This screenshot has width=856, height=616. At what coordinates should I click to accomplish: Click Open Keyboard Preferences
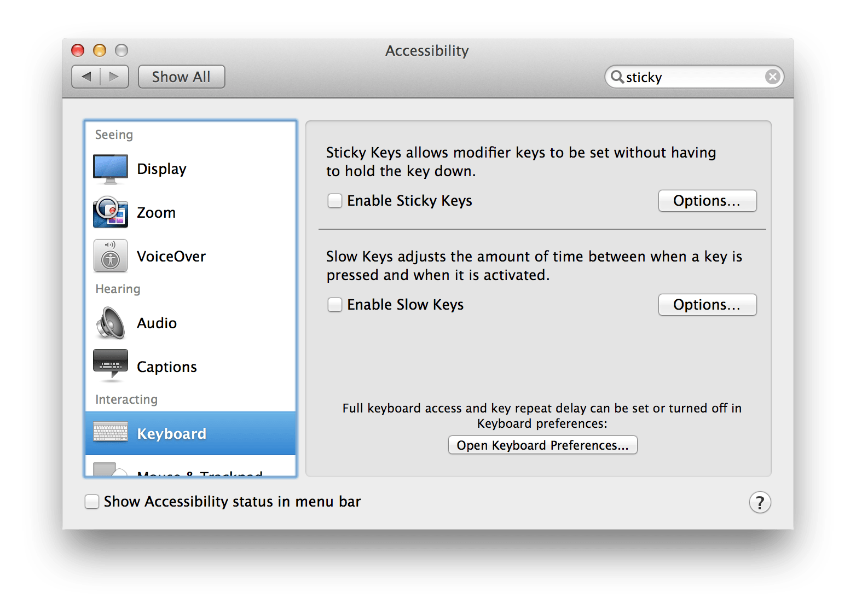click(x=542, y=445)
